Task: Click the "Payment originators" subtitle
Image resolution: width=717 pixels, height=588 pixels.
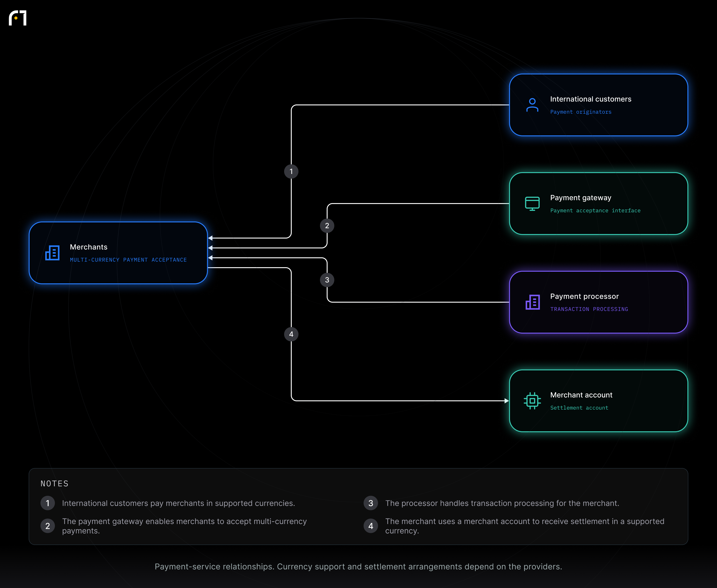Action: point(581,112)
